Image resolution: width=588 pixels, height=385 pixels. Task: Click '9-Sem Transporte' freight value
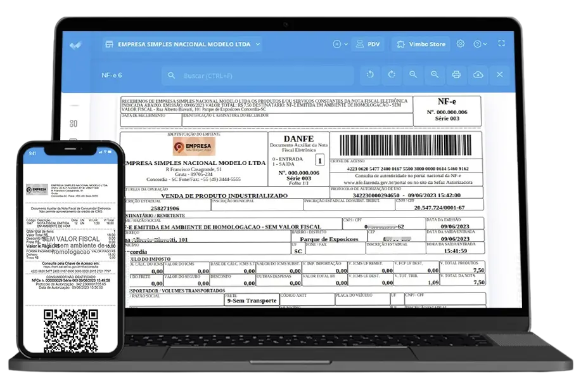click(252, 301)
